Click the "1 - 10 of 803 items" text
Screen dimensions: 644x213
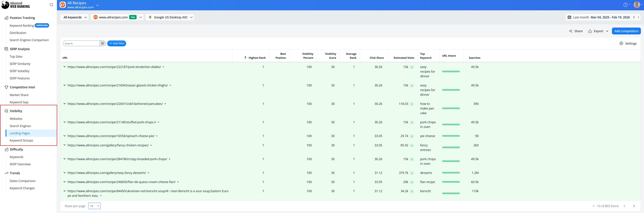pyautogui.click(x=606, y=206)
